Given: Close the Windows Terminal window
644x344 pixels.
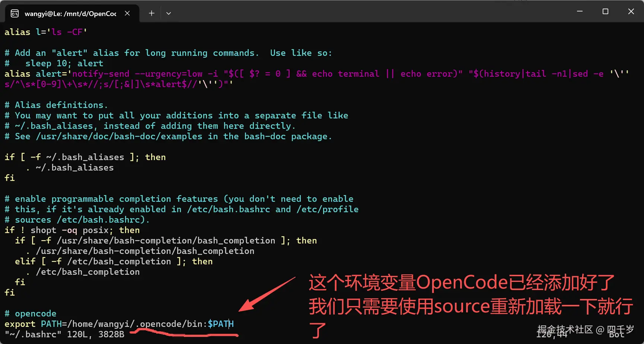Looking at the screenshot, I should coord(631,11).
